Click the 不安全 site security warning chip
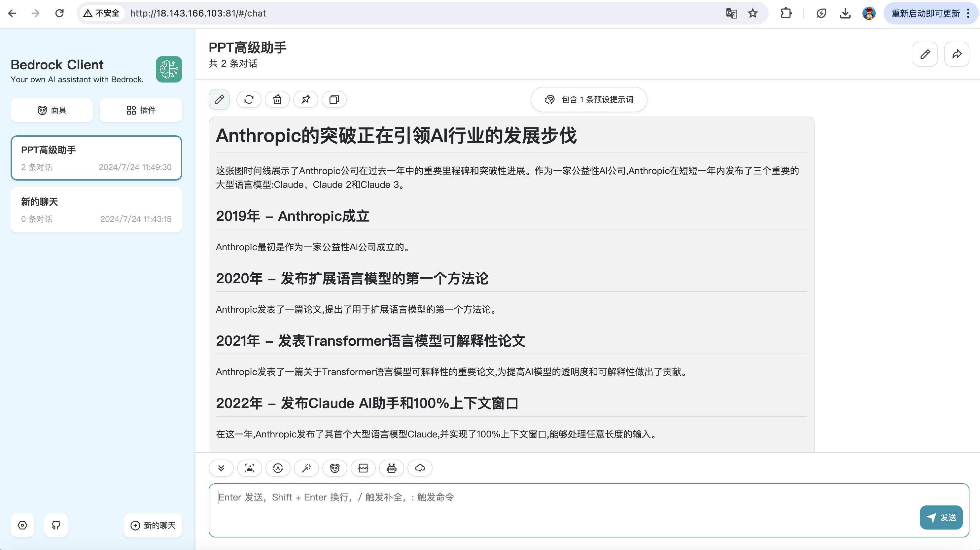980x550 pixels. [x=102, y=13]
